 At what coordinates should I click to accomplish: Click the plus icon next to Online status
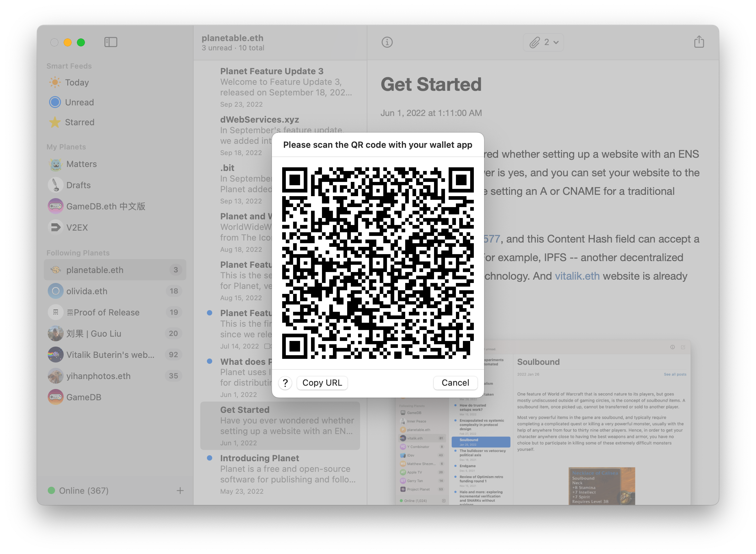(180, 491)
